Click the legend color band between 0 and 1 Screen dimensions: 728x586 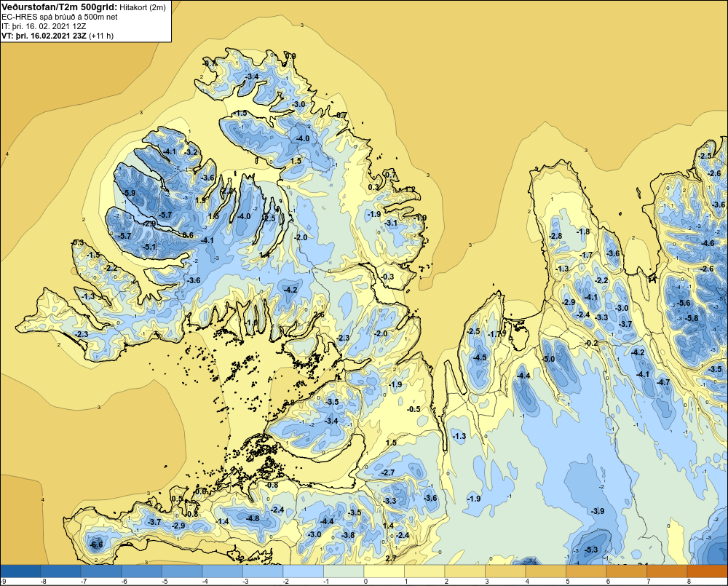384,571
